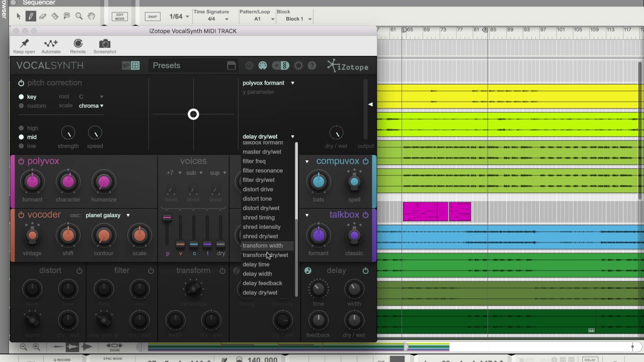Screen dimensions: 644x362
Task: Open the polyvox formant x parameter dropdown
Action: [268, 83]
